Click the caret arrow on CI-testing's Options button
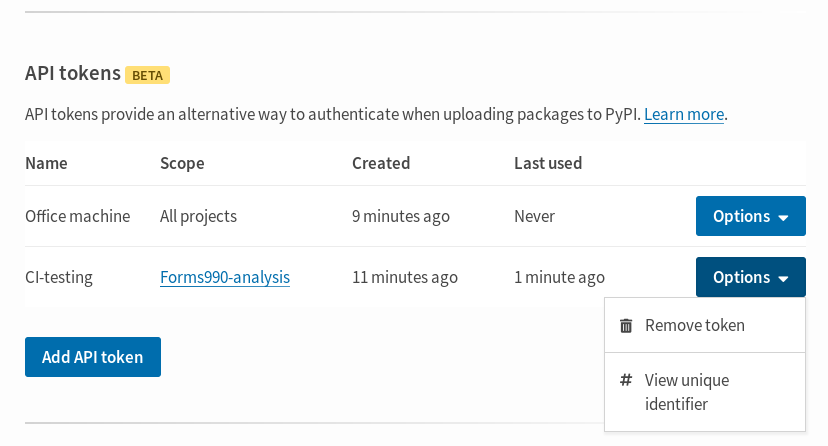 point(783,279)
